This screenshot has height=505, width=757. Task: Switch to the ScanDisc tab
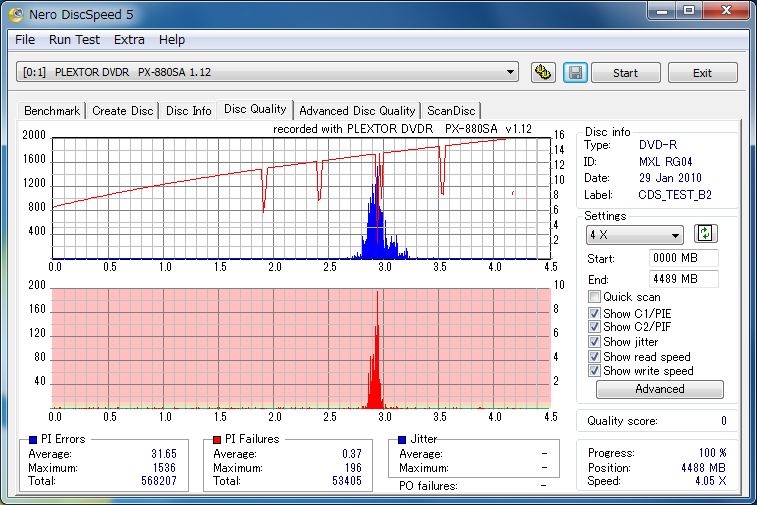(451, 111)
